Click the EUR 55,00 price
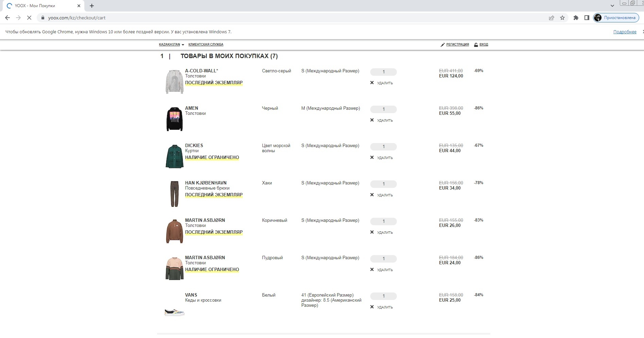 450,113
